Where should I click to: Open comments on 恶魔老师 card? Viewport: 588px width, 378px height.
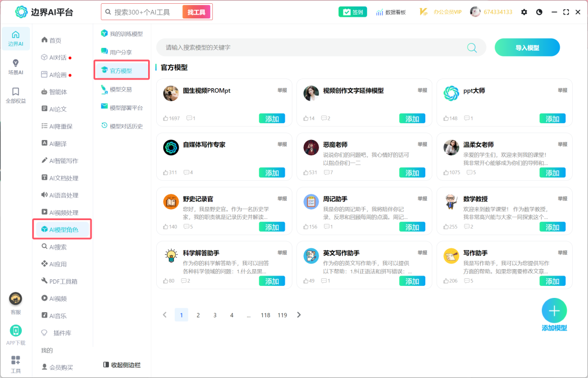tap(326, 173)
